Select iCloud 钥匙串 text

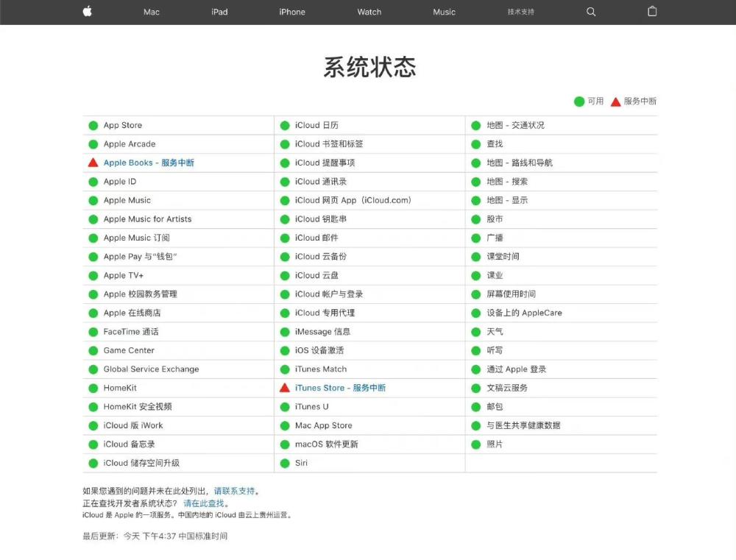click(321, 219)
